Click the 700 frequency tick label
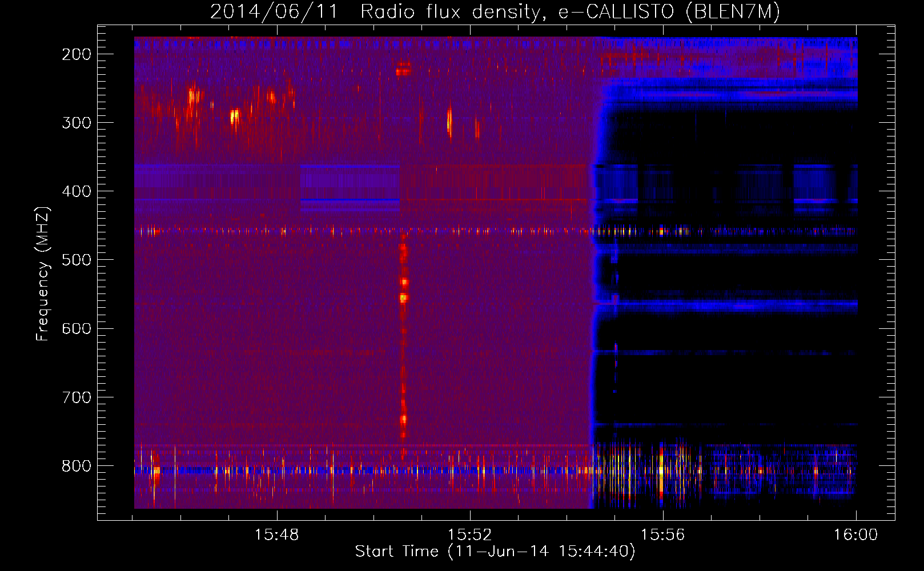924x571 pixels. (x=77, y=397)
